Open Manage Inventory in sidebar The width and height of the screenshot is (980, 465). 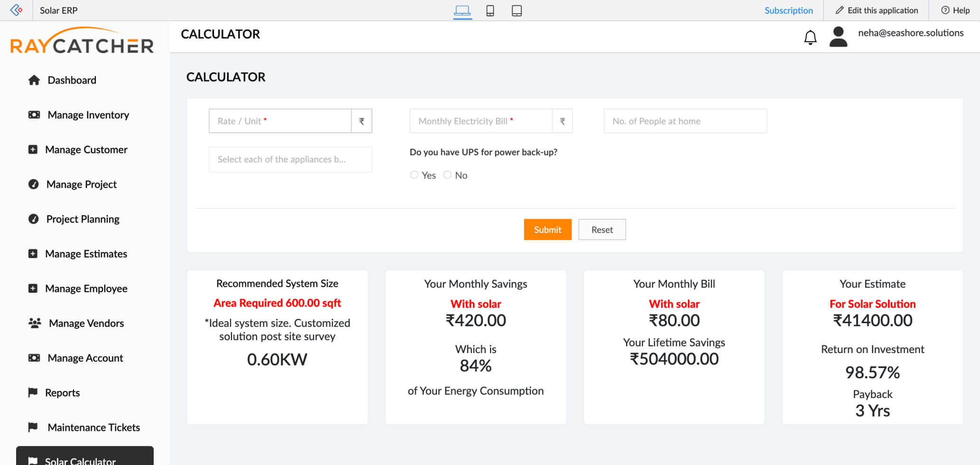click(x=88, y=115)
